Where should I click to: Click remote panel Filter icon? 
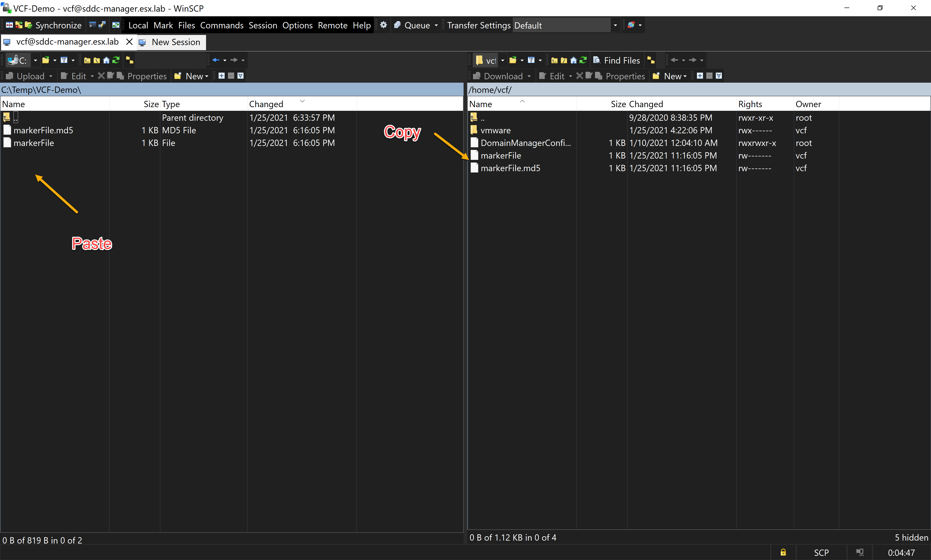click(x=531, y=60)
